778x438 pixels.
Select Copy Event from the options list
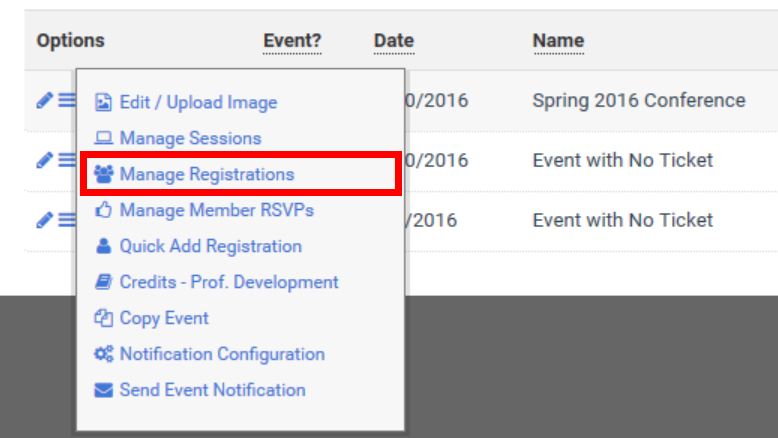(164, 318)
